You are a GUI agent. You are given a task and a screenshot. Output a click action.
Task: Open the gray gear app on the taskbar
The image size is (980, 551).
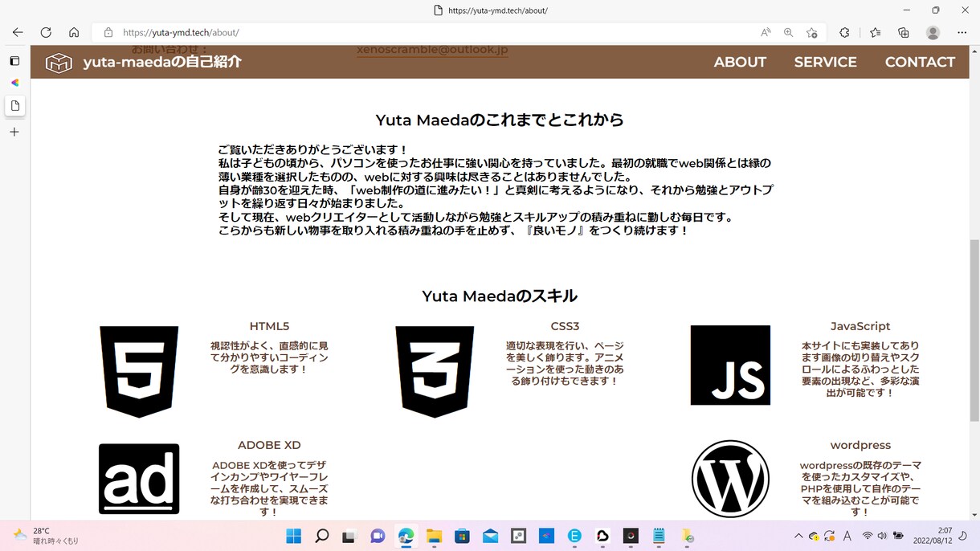(518, 536)
